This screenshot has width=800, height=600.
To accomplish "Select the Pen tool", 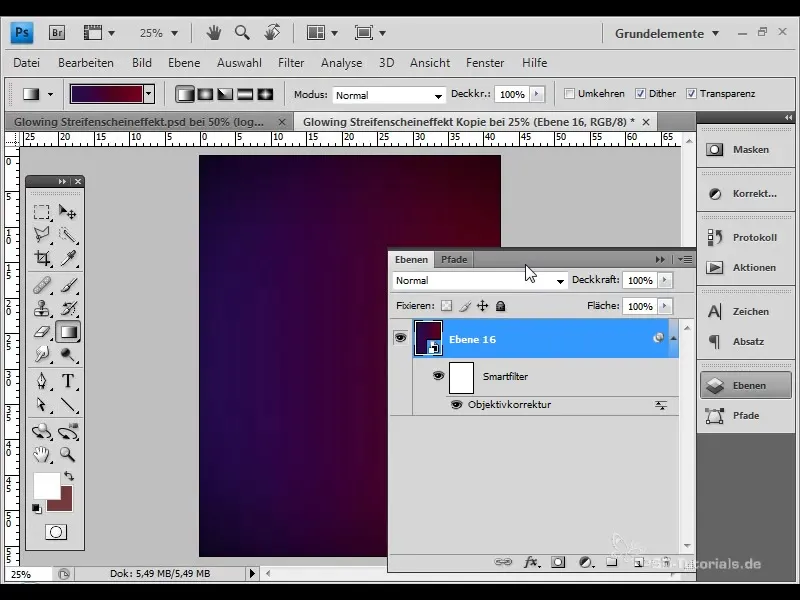I will pyautogui.click(x=42, y=381).
